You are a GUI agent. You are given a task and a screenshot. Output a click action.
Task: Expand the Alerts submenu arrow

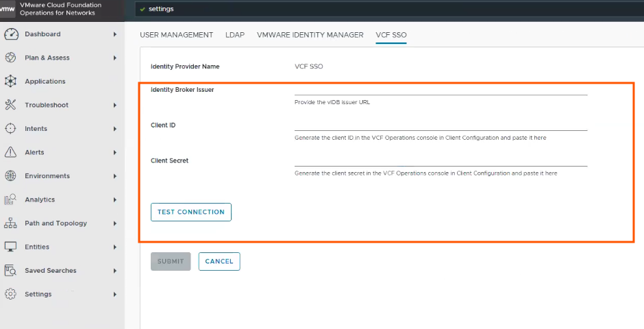pos(115,152)
